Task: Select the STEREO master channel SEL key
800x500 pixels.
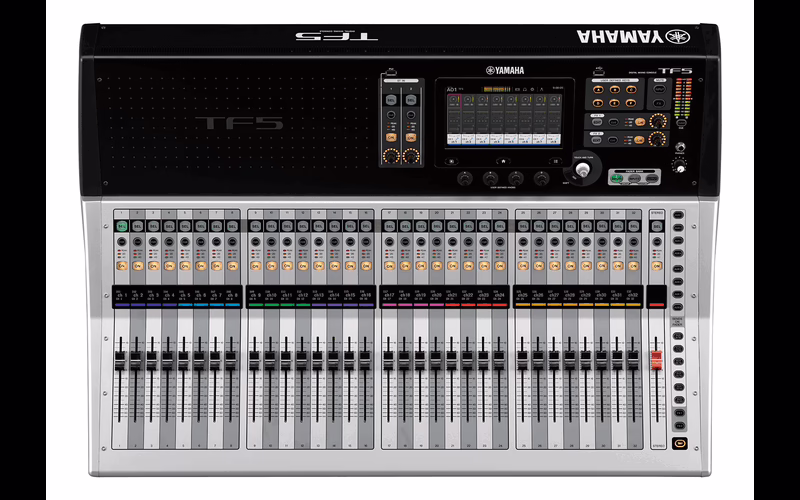Action: [657, 226]
